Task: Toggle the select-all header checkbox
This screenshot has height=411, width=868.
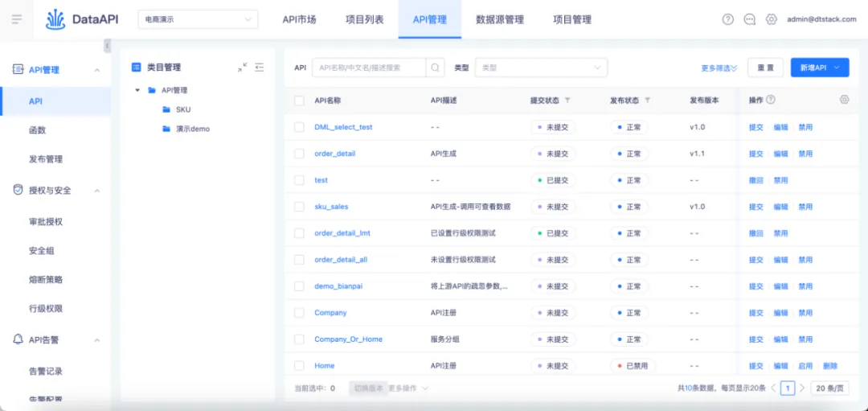Action: 299,101
